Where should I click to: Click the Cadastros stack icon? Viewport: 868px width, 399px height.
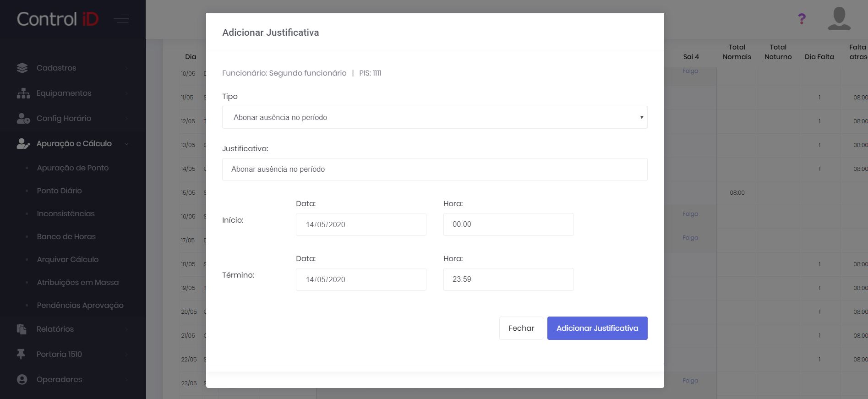pos(22,68)
